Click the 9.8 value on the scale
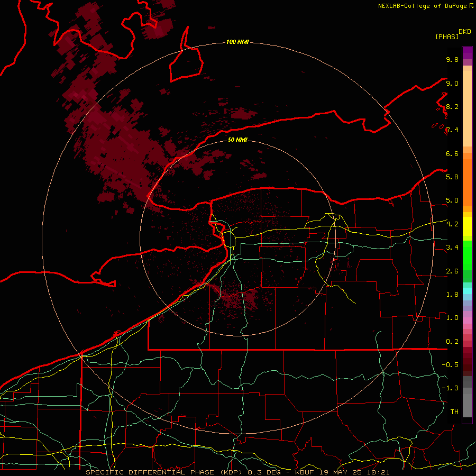 pos(452,59)
